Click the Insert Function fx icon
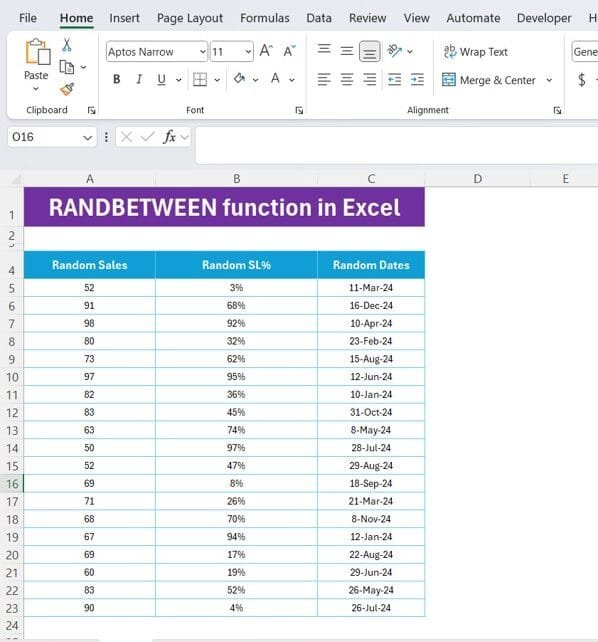 [x=169, y=137]
